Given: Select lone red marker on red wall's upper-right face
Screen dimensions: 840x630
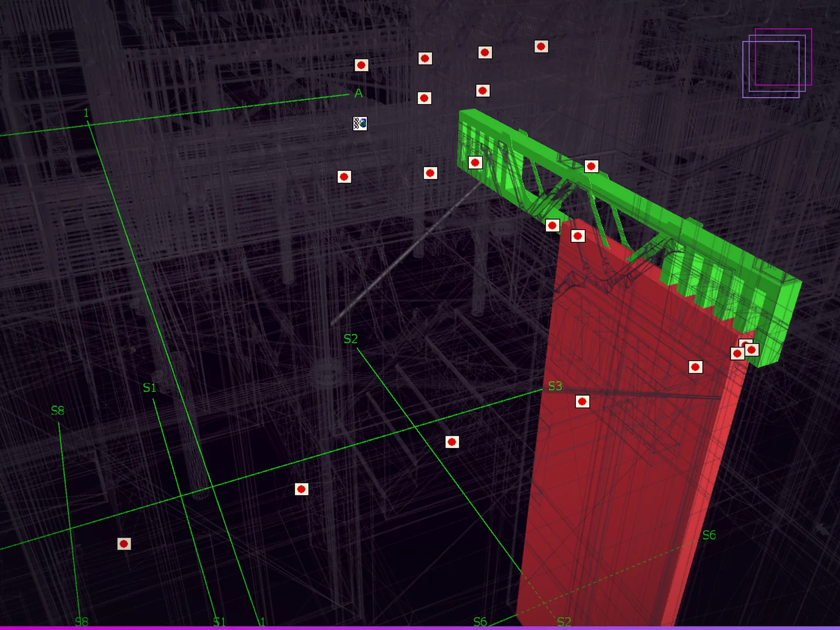Looking at the screenshot, I should tap(695, 367).
